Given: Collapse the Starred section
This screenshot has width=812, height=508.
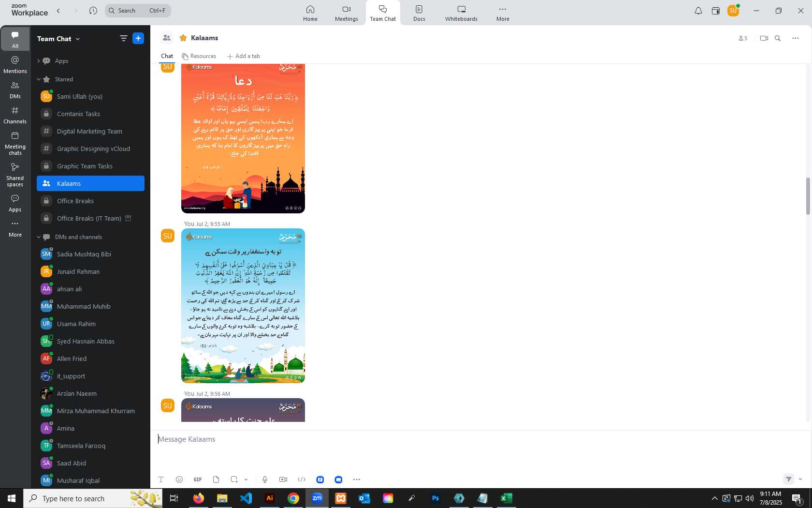Looking at the screenshot, I should coord(38,79).
